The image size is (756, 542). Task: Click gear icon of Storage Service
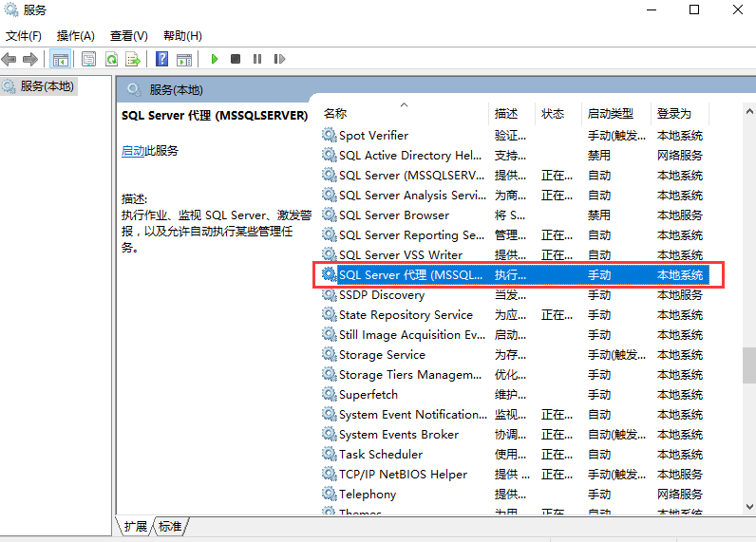(x=330, y=354)
